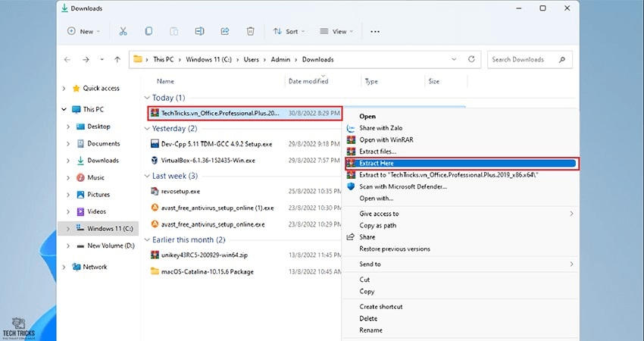
Task: Open New Volume (D:) in sidebar
Action: tap(111, 246)
